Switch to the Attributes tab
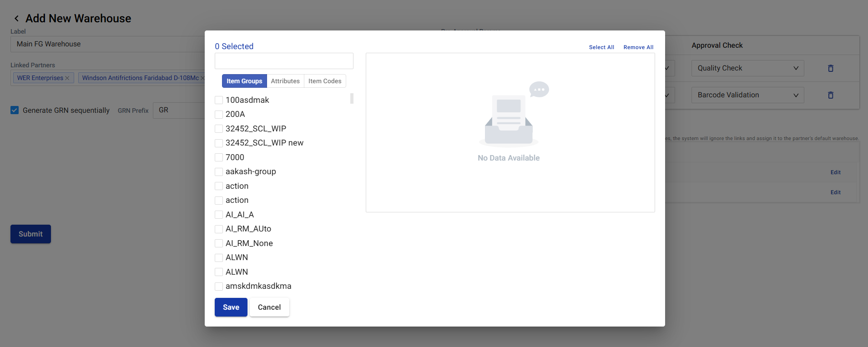The width and height of the screenshot is (868, 347). point(285,81)
